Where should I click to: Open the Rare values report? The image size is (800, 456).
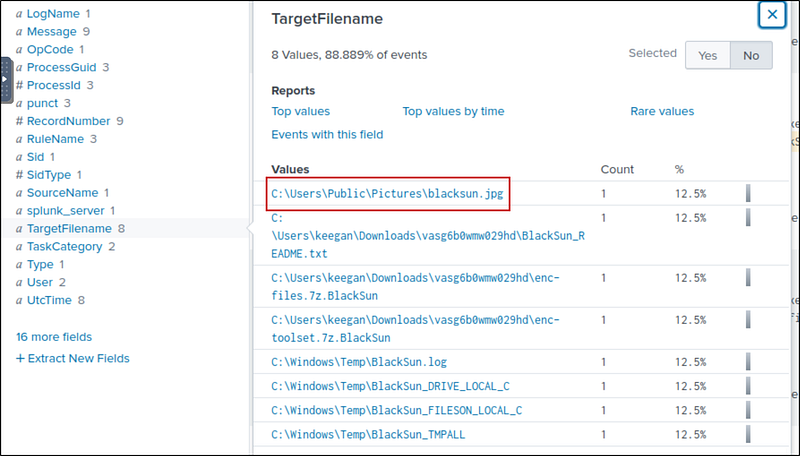pyautogui.click(x=661, y=112)
